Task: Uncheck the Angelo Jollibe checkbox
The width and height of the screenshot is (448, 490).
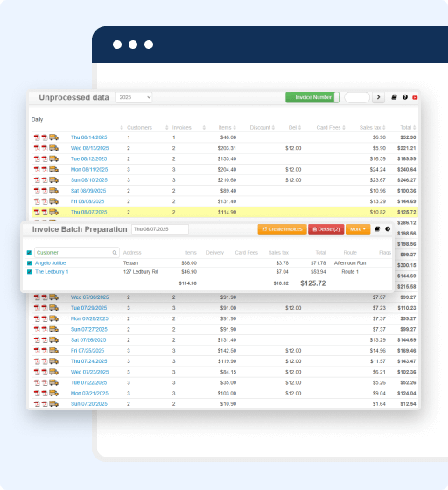Action: 29,263
